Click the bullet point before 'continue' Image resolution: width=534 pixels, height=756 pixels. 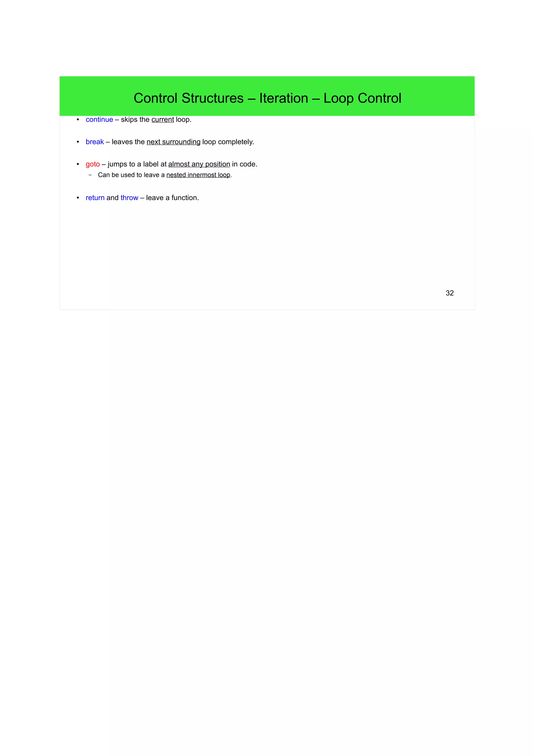(78, 119)
